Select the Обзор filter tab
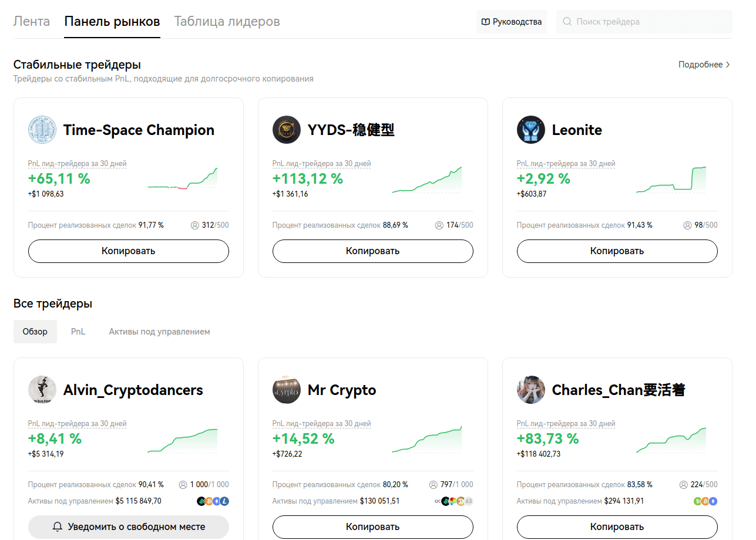756x540 pixels. 35,332
